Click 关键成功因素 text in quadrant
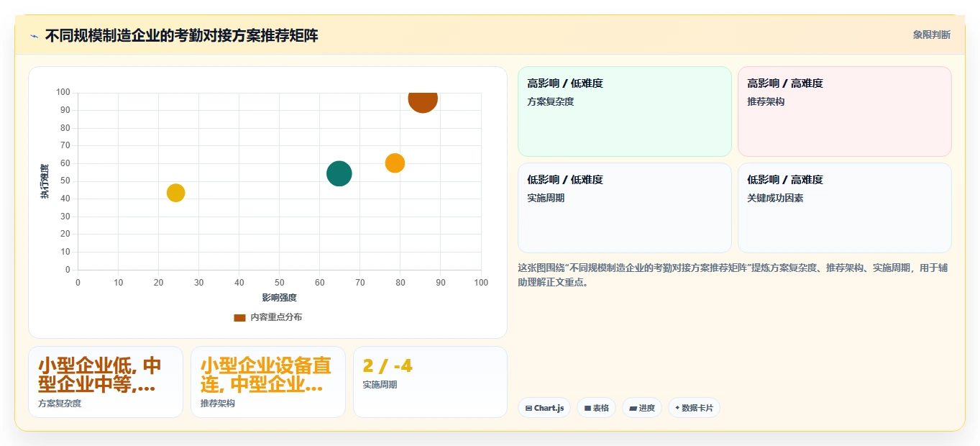 775,198
